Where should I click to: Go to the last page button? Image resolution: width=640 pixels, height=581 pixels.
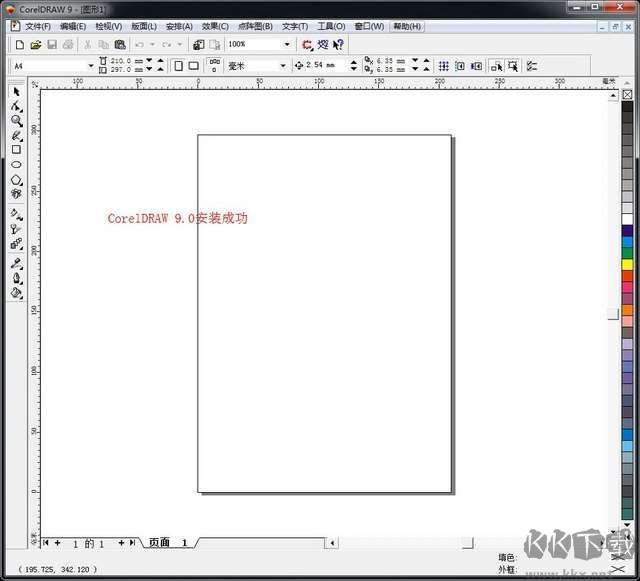pyautogui.click(x=132, y=543)
